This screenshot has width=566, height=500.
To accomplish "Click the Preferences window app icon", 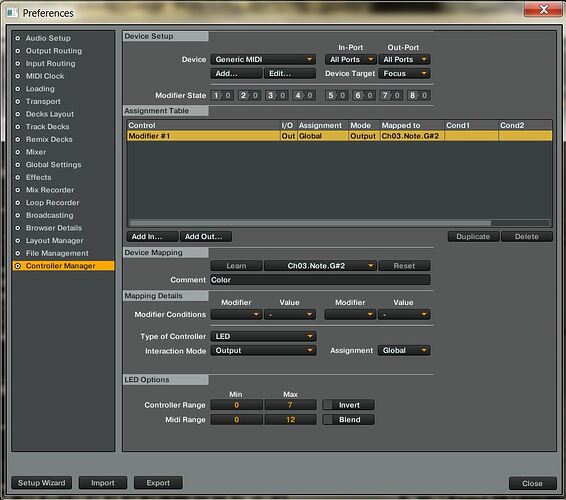I will click(x=12, y=13).
